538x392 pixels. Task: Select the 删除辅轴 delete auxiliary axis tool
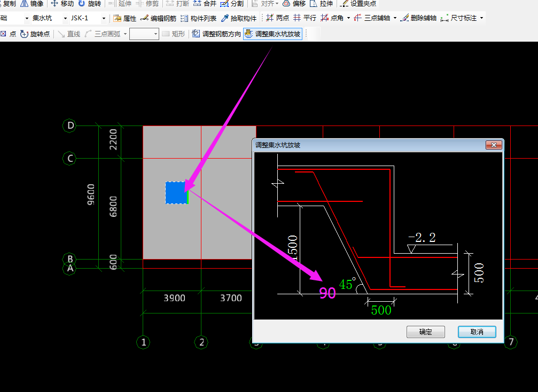click(x=419, y=18)
